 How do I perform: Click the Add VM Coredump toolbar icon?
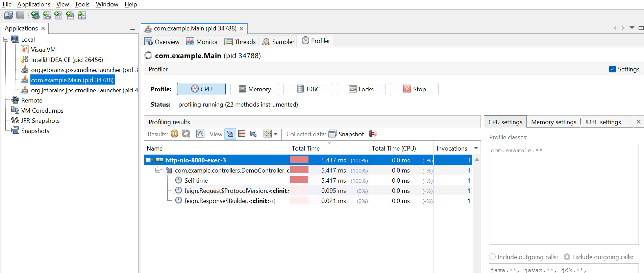coord(58,15)
